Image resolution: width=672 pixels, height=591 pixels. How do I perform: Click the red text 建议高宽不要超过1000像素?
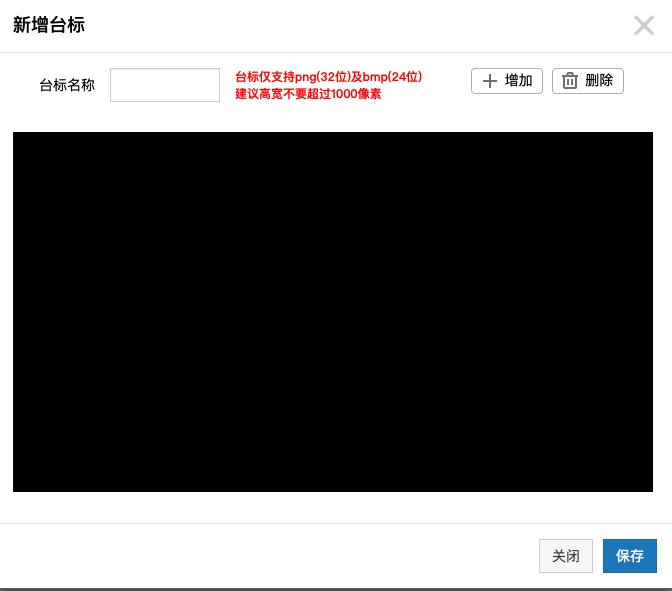click(308, 94)
